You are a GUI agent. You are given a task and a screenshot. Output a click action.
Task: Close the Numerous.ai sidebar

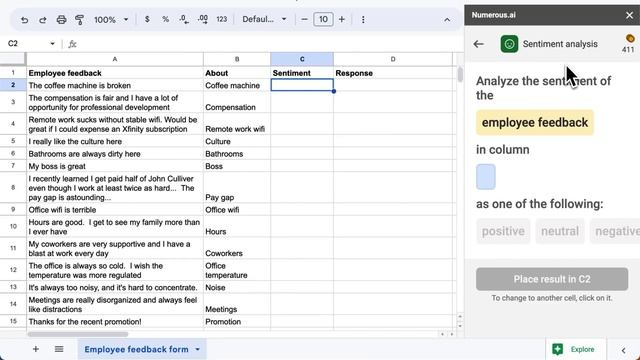coord(629,15)
